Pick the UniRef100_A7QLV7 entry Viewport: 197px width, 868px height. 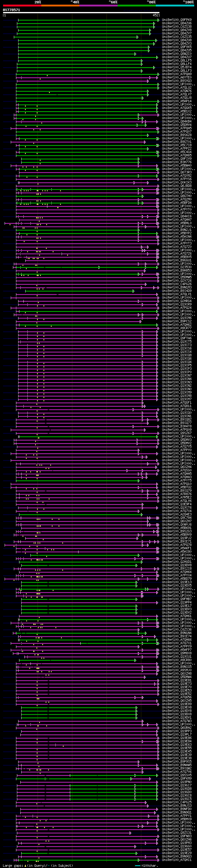click(177, 94)
